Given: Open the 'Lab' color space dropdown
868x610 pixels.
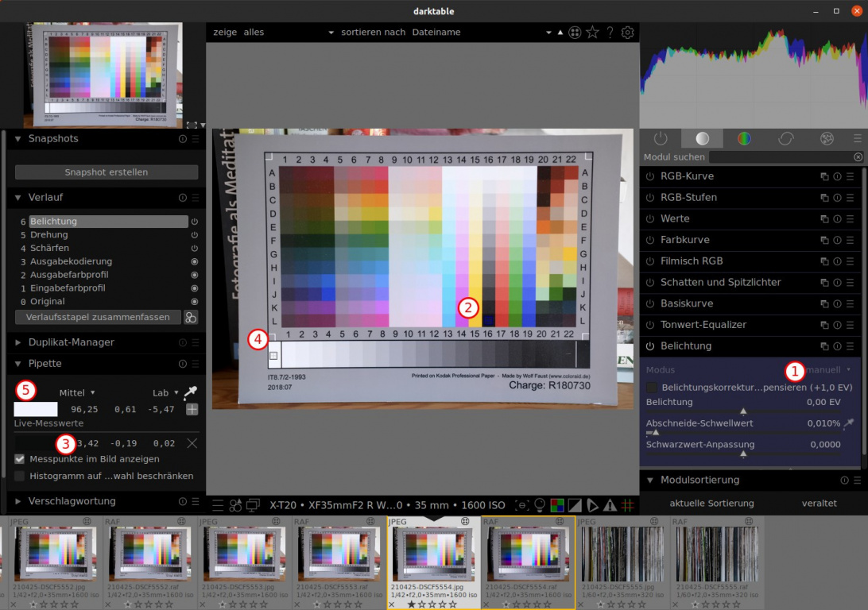Looking at the screenshot, I should click(x=165, y=392).
